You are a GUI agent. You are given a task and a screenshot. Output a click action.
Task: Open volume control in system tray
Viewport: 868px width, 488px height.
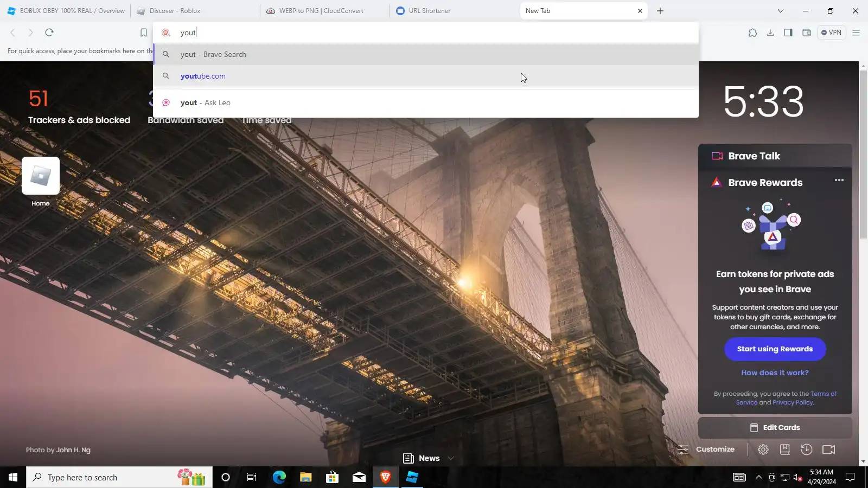tap(797, 477)
